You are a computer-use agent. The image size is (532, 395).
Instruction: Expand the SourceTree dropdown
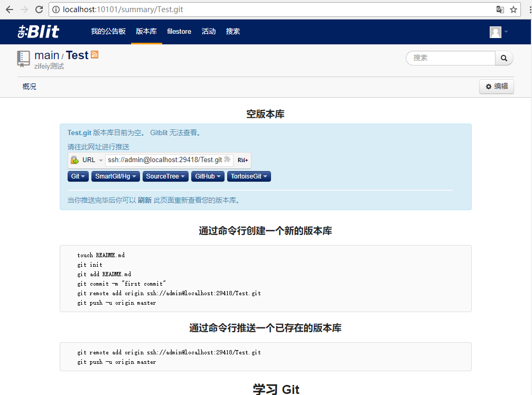pos(165,176)
